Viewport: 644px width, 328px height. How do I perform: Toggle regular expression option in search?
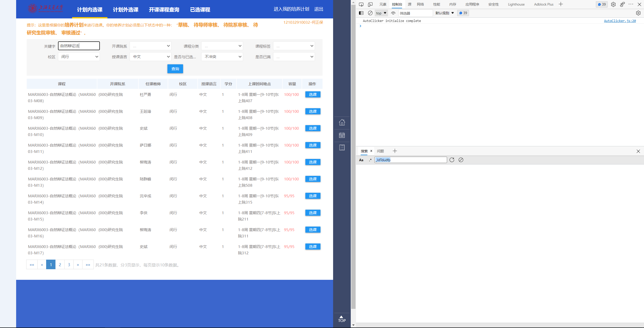point(370,160)
